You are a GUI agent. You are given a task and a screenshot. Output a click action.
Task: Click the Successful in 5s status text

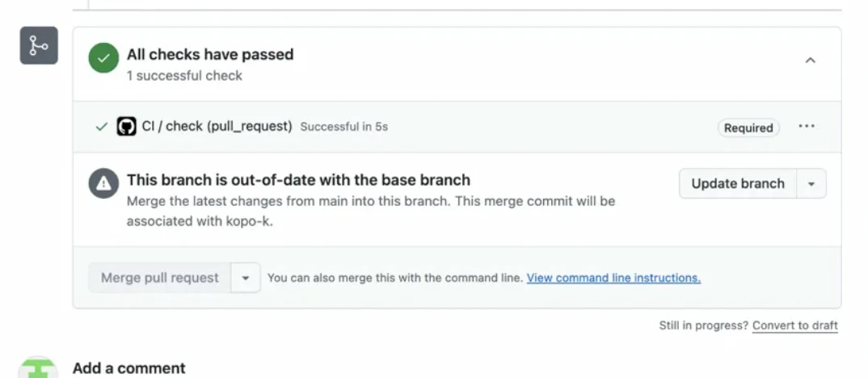(343, 127)
